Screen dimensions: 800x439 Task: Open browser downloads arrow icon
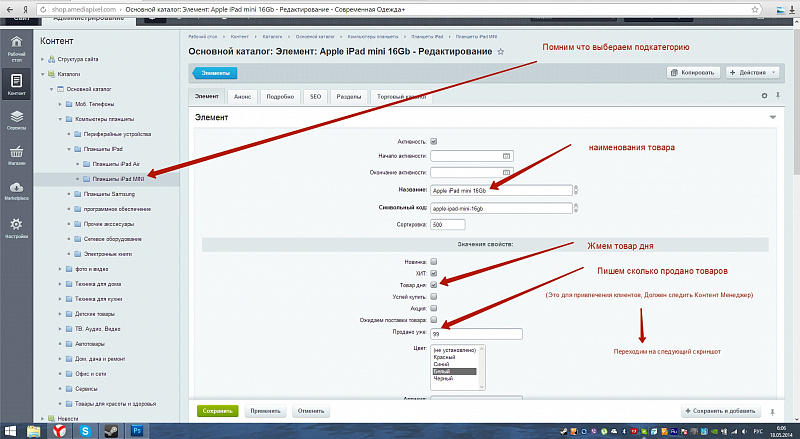(x=793, y=9)
